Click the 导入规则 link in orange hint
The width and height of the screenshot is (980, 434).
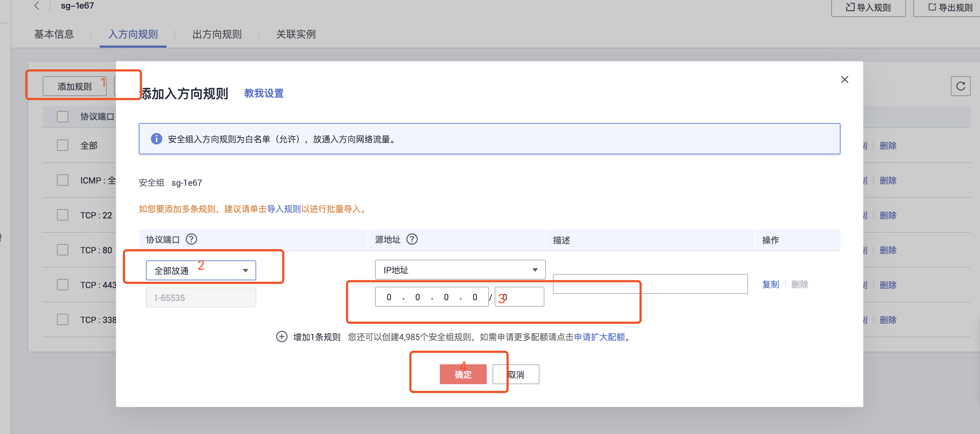click(284, 209)
